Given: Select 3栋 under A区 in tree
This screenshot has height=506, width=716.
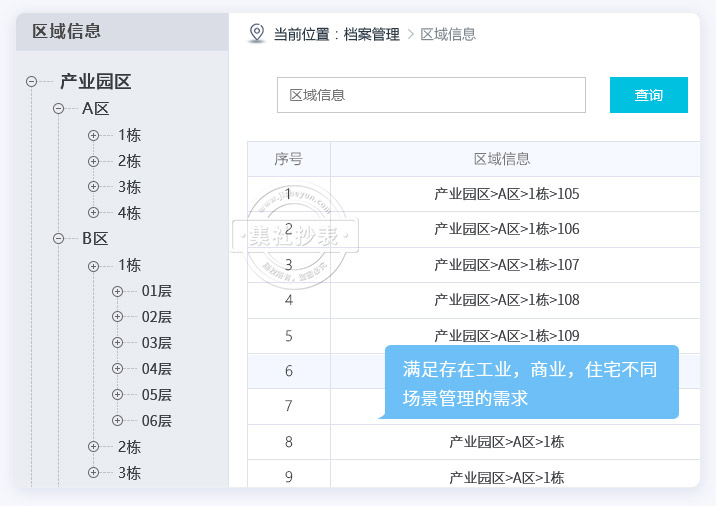Looking at the screenshot, I should [129, 187].
